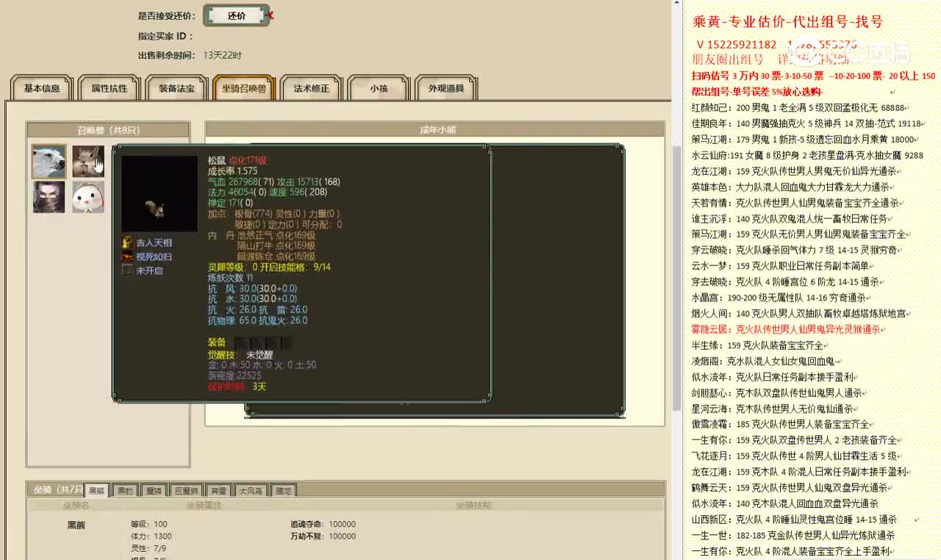Image resolution: width=941 pixels, height=560 pixels.
Task: Click the 剑胆琴心 listing line
Action: pyautogui.click(x=777, y=392)
